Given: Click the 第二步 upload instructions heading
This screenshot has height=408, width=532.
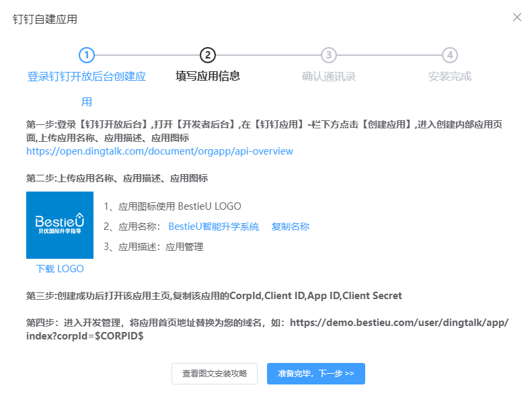Looking at the screenshot, I should (x=117, y=178).
